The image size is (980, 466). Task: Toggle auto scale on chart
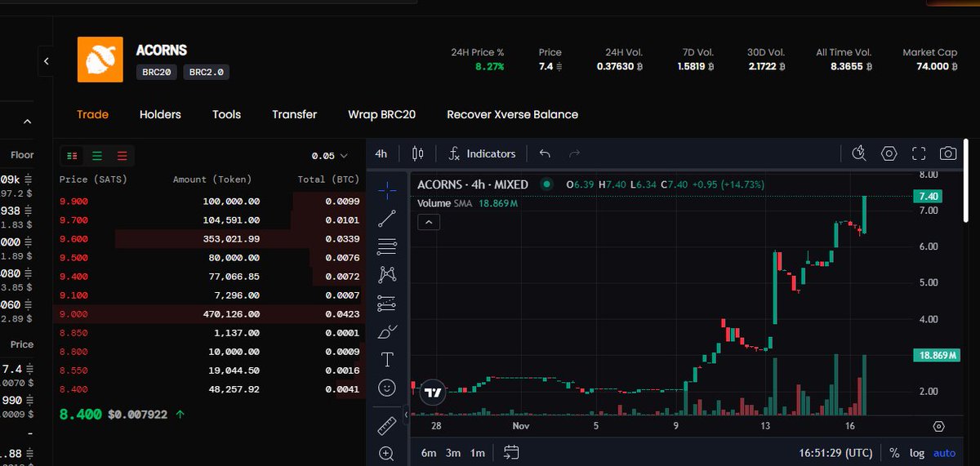(x=944, y=453)
